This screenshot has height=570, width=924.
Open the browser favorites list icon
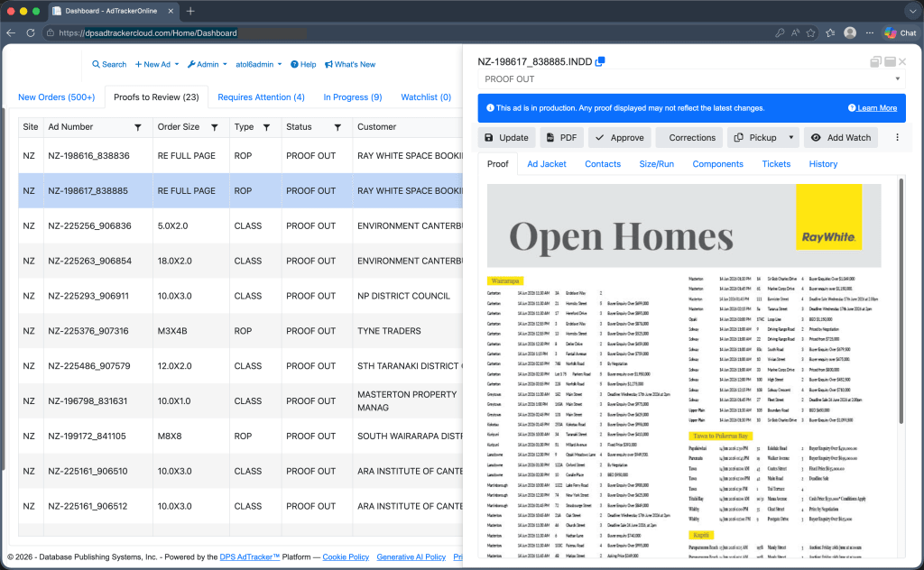click(830, 33)
